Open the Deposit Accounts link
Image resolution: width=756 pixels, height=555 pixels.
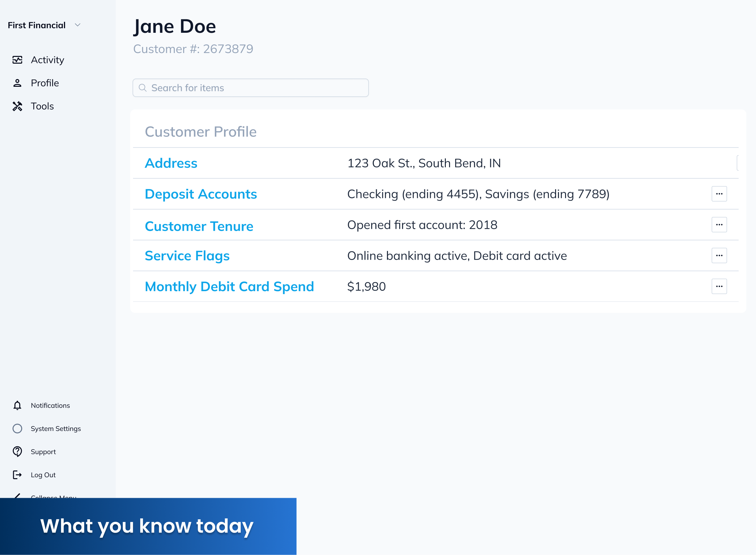tap(201, 194)
